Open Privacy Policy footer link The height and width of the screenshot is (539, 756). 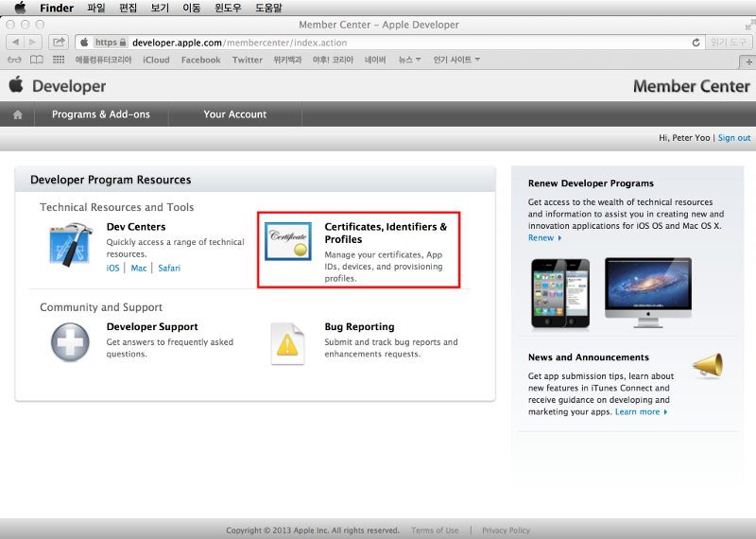pyautogui.click(x=506, y=530)
